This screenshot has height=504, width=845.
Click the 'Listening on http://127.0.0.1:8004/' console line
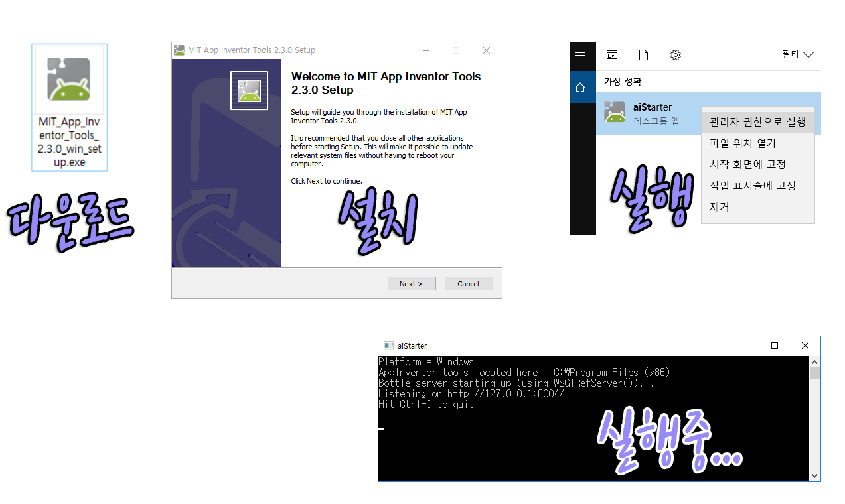tap(471, 393)
